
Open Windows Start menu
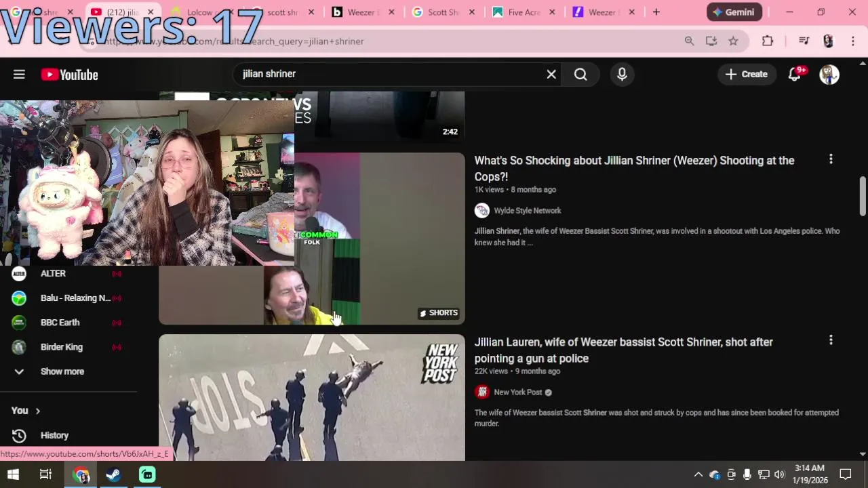13,474
